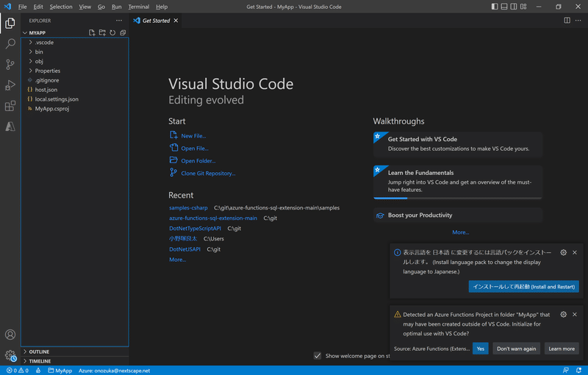Screen dimensions: 588x375
Task: Click New File icon in MYAPP header
Action: pos(92,32)
